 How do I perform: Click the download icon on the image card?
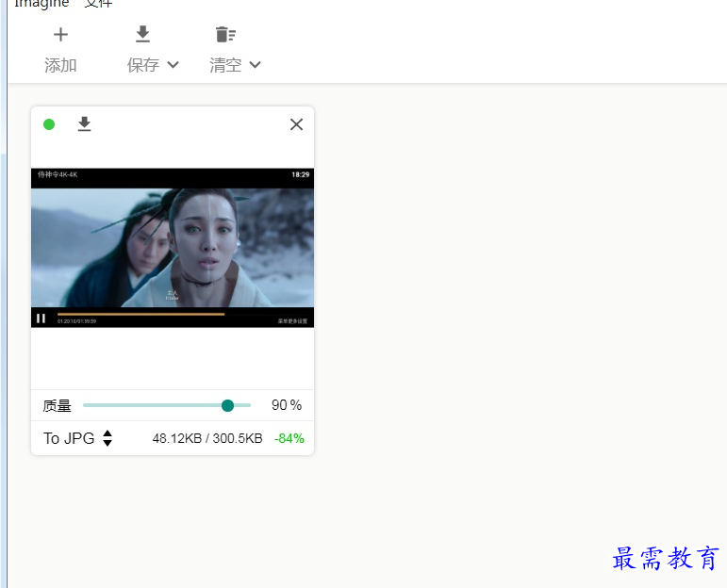(84, 124)
